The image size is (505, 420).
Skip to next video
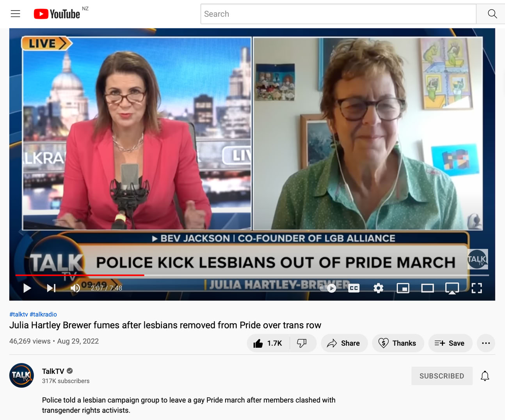(x=51, y=288)
